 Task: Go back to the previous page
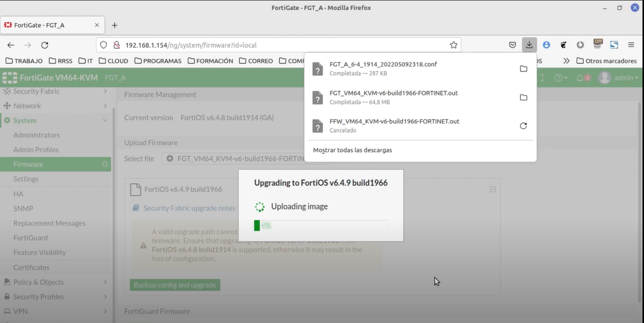pos(11,45)
